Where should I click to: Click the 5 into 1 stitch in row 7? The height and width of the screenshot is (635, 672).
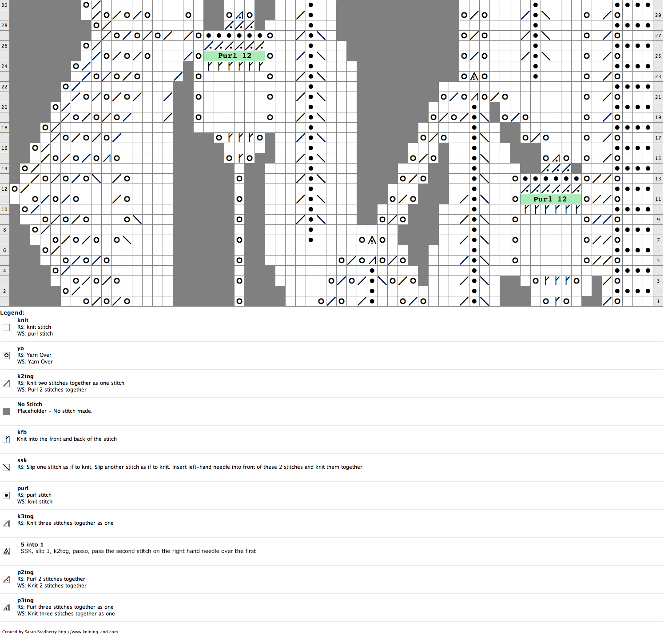coord(372,240)
